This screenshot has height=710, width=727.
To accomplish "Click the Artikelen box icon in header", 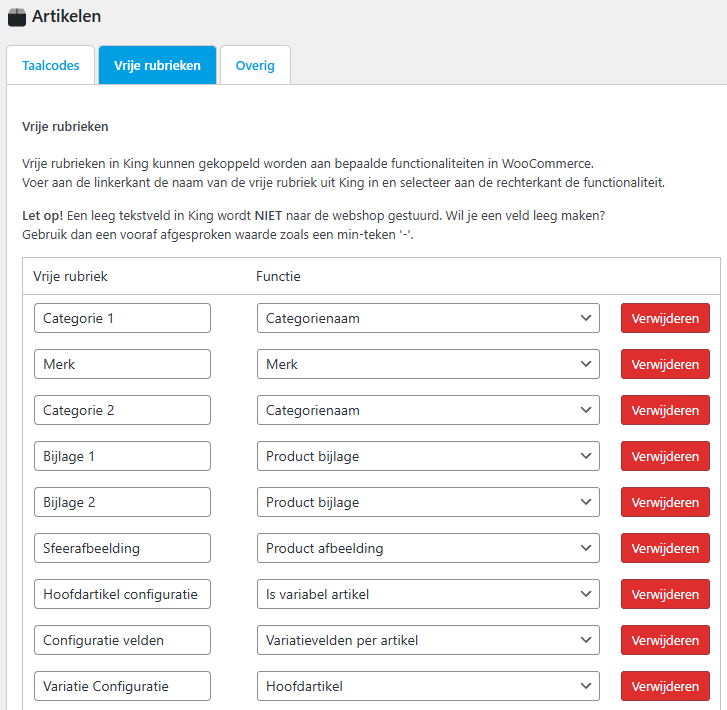I will (16, 17).
